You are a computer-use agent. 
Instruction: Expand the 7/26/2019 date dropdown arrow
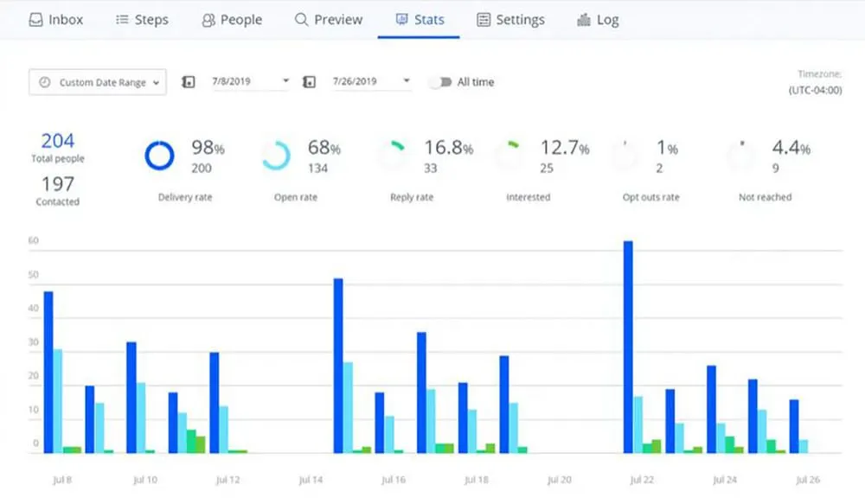[407, 81]
